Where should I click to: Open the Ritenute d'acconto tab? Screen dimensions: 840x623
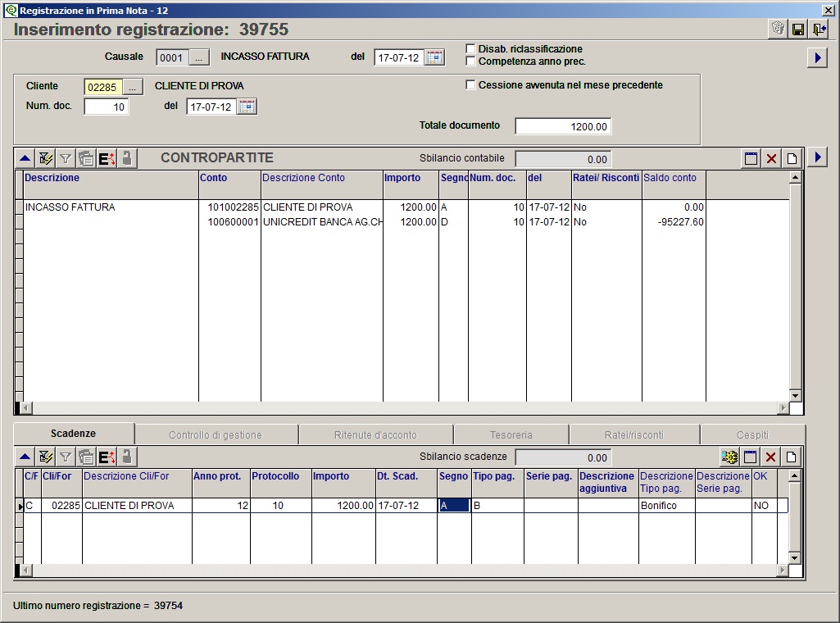(x=375, y=435)
